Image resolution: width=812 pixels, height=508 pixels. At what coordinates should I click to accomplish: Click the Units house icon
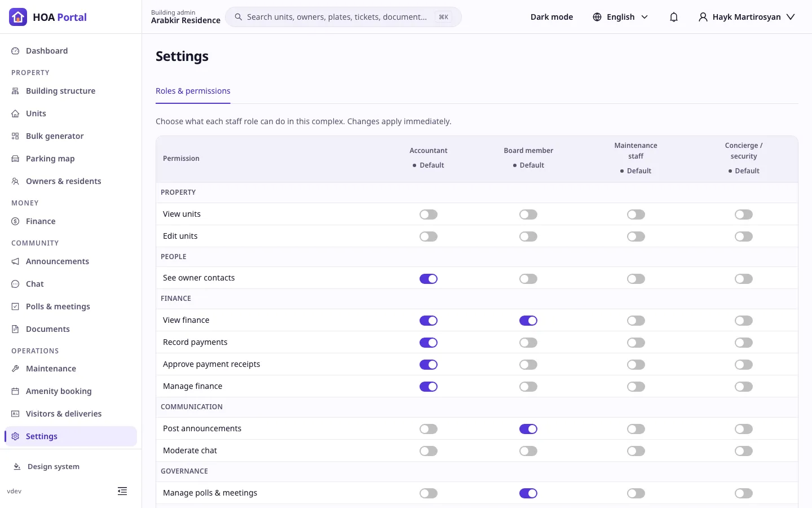pyautogui.click(x=15, y=113)
